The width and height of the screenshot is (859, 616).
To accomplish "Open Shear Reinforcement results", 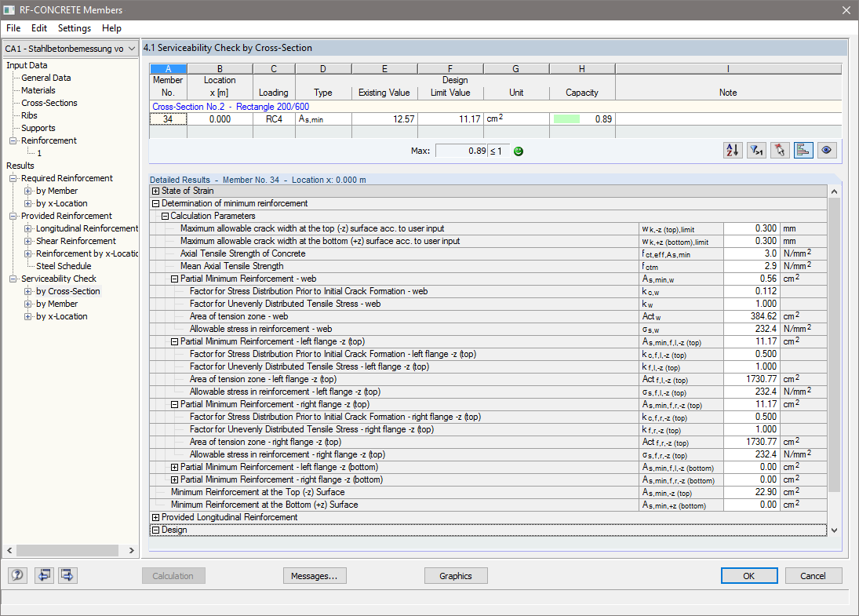I will tap(76, 241).
